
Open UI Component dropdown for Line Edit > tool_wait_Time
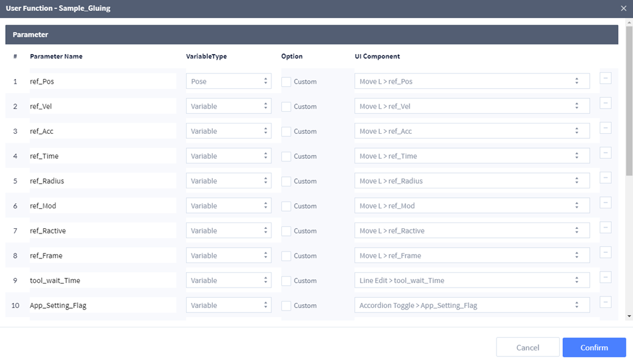coord(472,280)
